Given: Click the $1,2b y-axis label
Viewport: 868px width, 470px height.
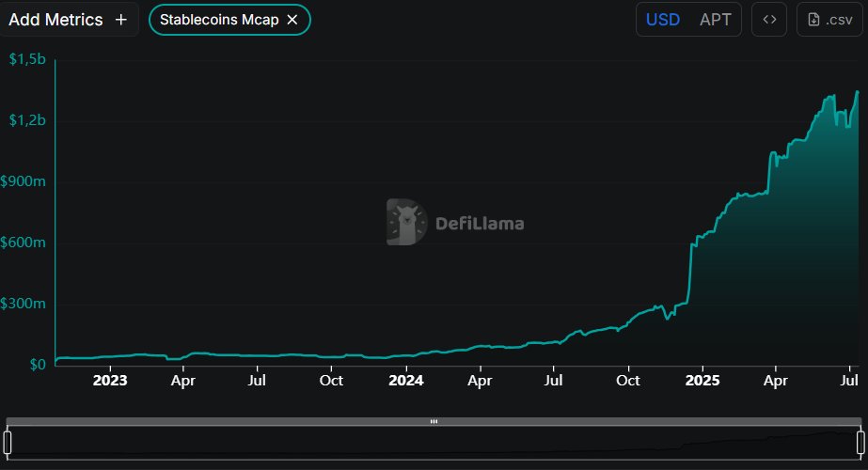Looking at the screenshot, I should [x=27, y=120].
